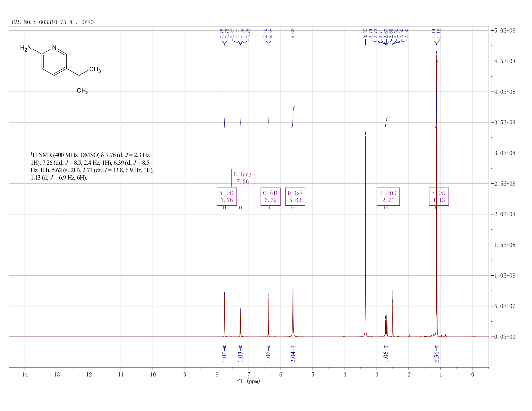Click the integral curve above the 5.62 peak

293,117
